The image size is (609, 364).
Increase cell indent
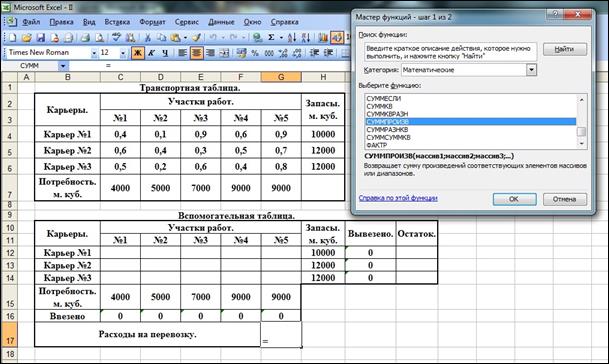[x=328, y=52]
